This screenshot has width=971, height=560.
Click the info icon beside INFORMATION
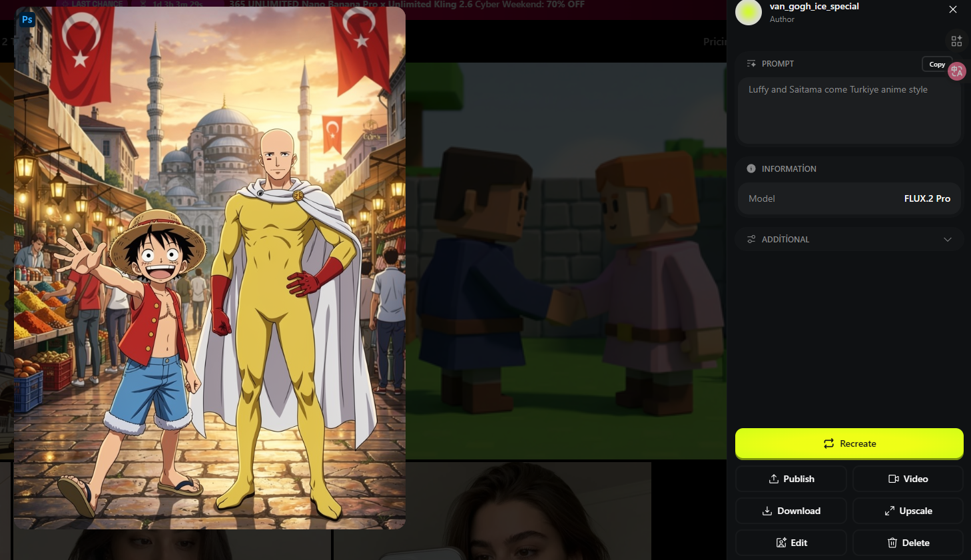coord(751,168)
